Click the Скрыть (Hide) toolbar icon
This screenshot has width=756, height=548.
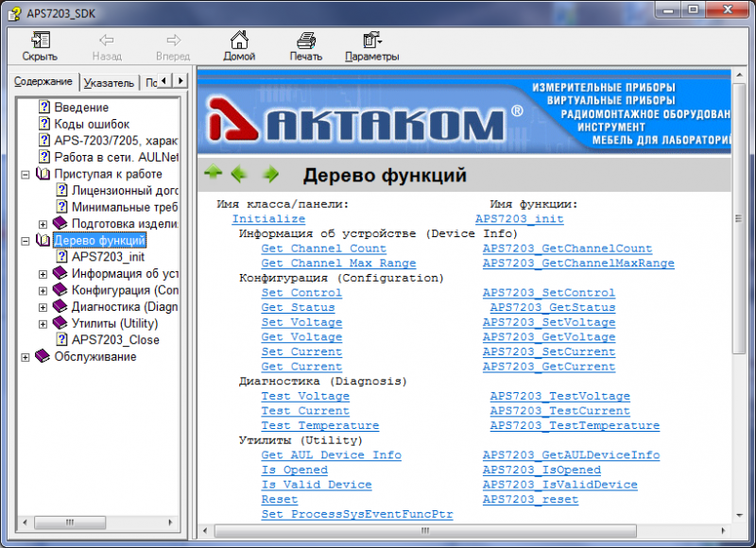click(41, 40)
